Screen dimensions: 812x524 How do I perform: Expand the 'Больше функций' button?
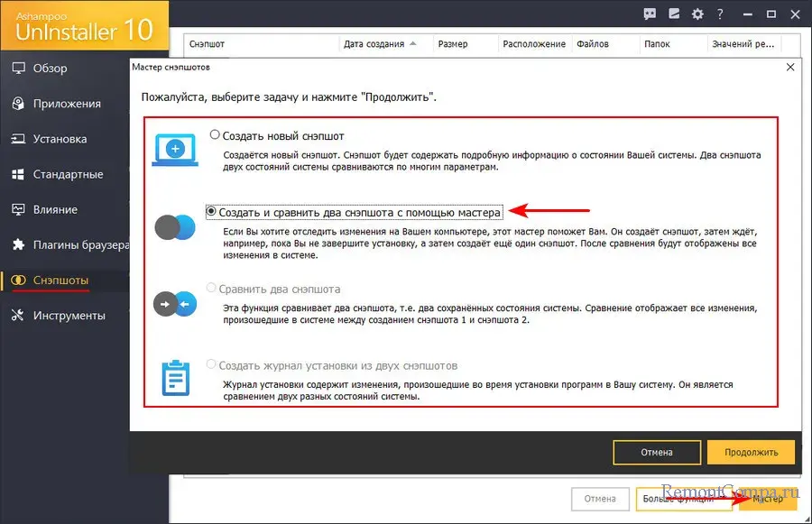(681, 498)
